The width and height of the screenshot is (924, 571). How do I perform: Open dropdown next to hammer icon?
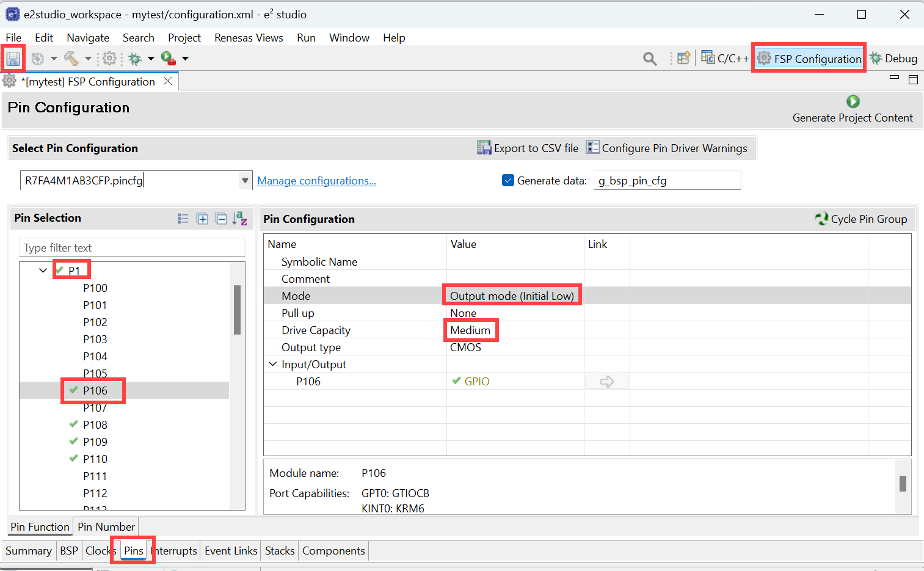(x=88, y=59)
